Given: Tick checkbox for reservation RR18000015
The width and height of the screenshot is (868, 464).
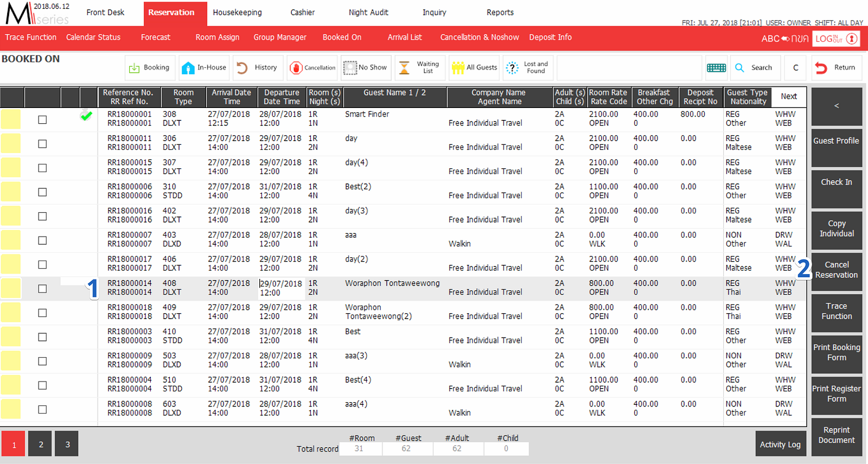Looking at the screenshot, I should point(42,168).
